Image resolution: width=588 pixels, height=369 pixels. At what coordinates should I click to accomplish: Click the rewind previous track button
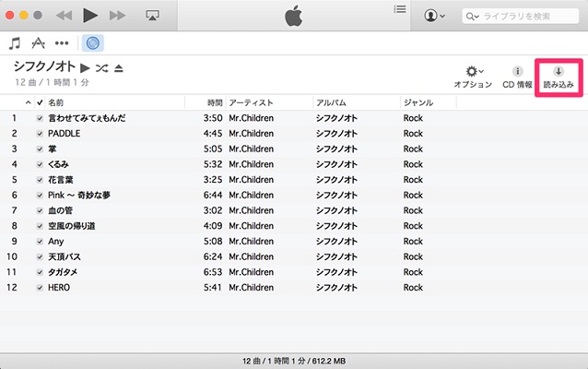[65, 16]
